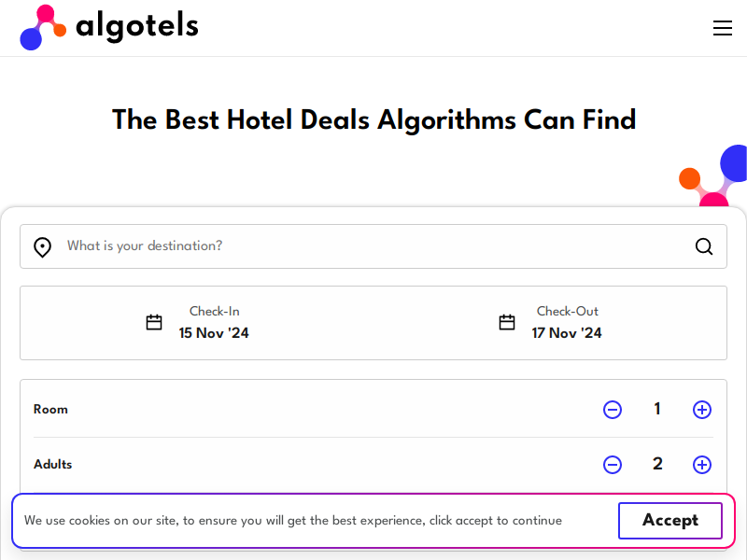Click the destination location pin icon

(x=42, y=247)
